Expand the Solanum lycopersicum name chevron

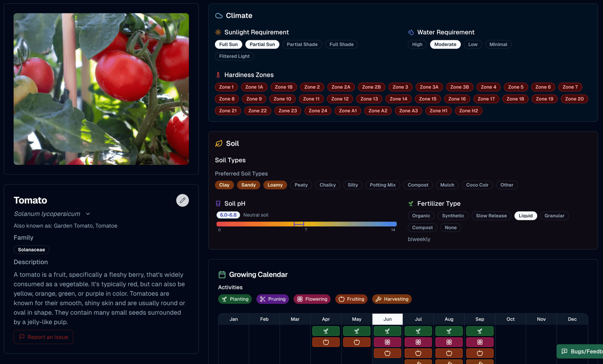pos(88,214)
